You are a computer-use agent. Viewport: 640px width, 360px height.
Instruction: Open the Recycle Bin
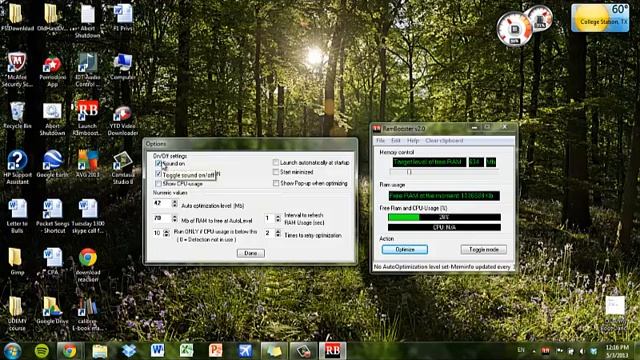pyautogui.click(x=17, y=115)
